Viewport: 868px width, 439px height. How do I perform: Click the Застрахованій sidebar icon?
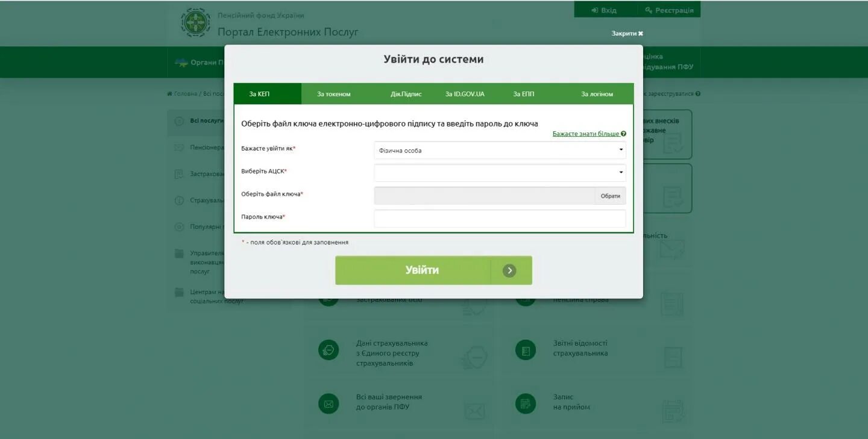(x=179, y=174)
